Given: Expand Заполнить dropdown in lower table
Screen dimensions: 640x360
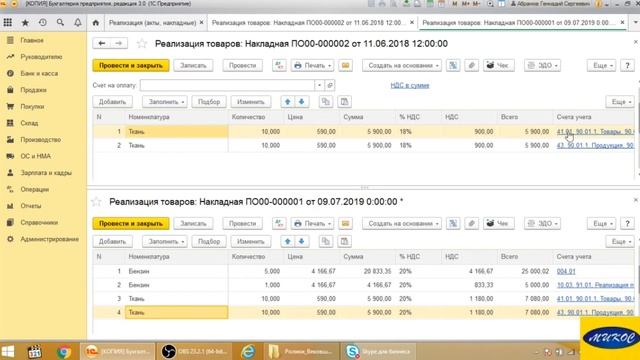Looking at the screenshot, I should (165, 241).
